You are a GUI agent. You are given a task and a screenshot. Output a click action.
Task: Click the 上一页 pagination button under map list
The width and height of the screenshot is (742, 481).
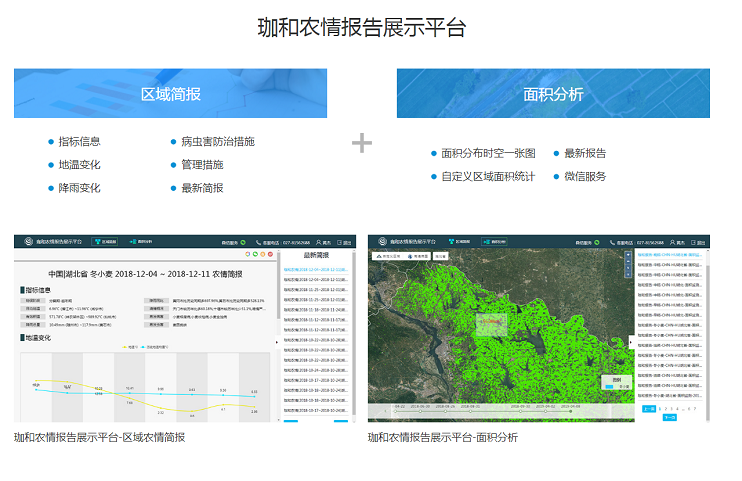tap(648, 409)
